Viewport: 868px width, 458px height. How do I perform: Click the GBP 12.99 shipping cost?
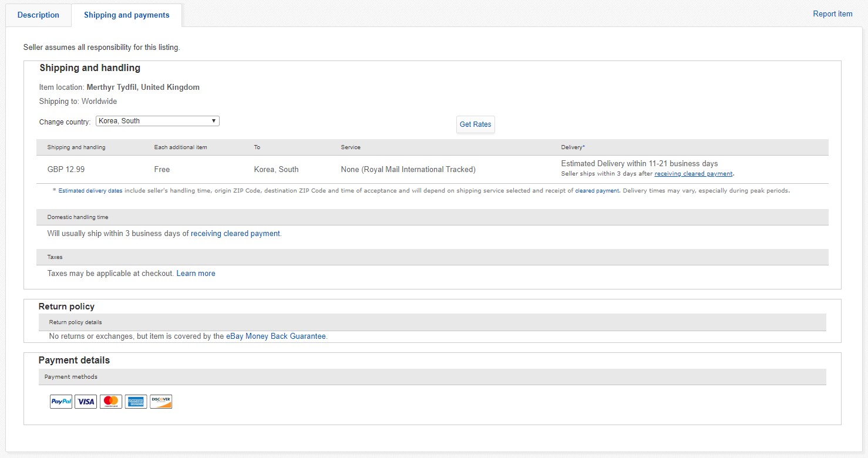(x=66, y=170)
